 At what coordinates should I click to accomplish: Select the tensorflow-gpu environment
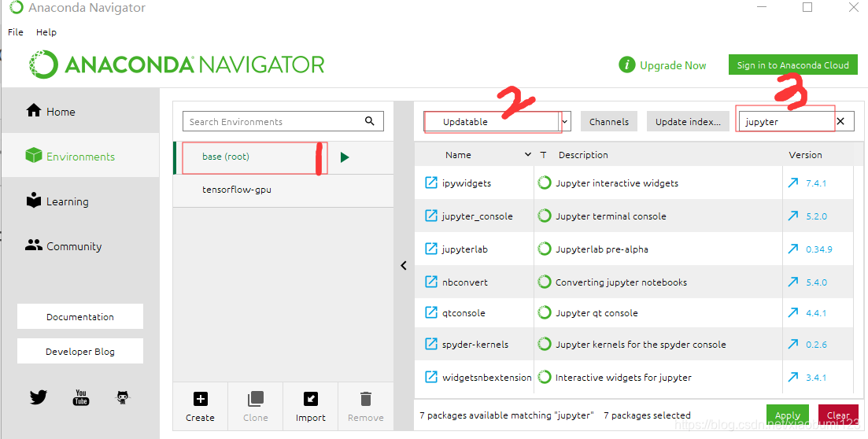pyautogui.click(x=283, y=190)
